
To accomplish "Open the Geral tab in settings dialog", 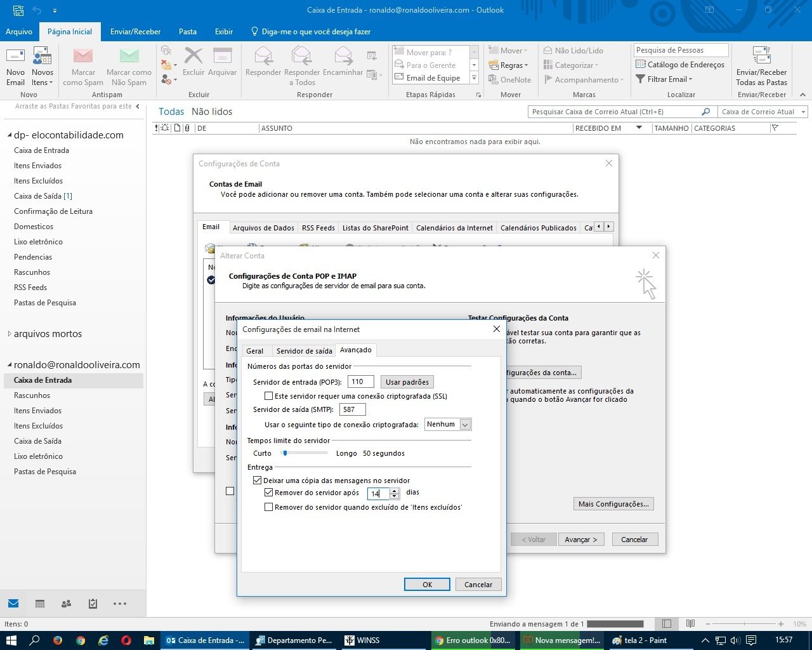I will point(255,350).
